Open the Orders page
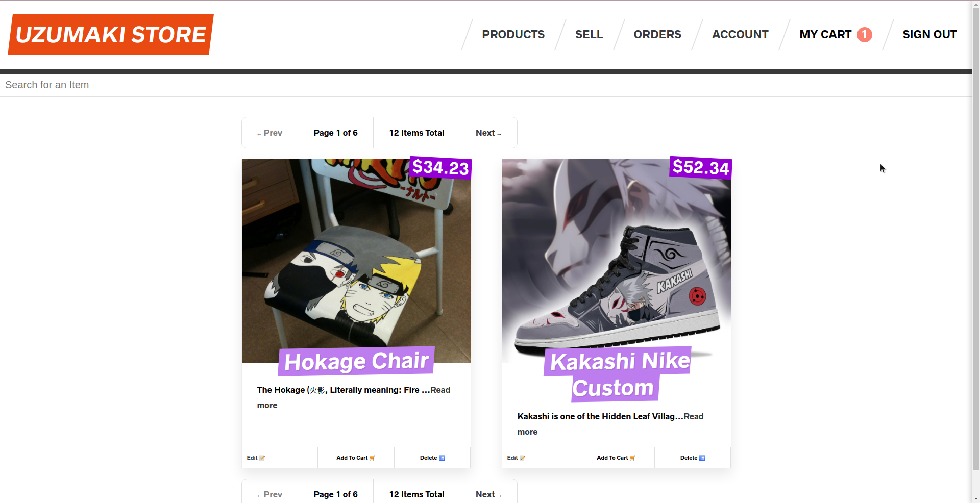The image size is (980, 503). pos(657,35)
